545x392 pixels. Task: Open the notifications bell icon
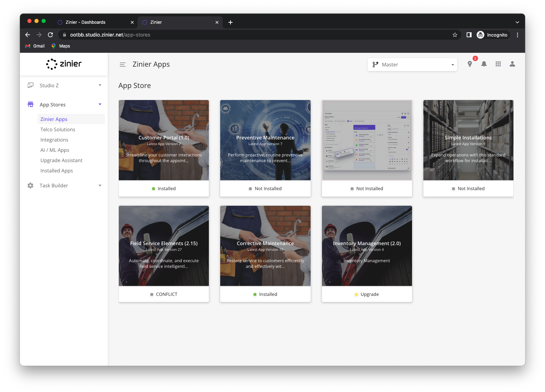(484, 64)
